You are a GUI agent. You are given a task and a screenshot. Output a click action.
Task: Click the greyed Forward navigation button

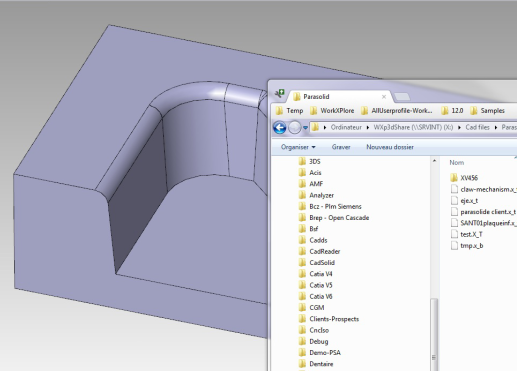tap(294, 127)
